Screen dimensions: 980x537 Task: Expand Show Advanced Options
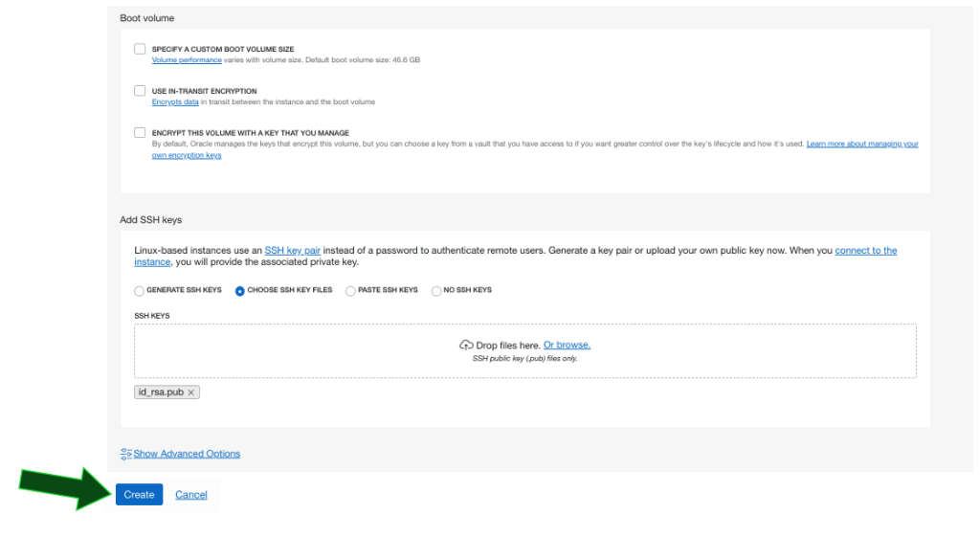187,454
